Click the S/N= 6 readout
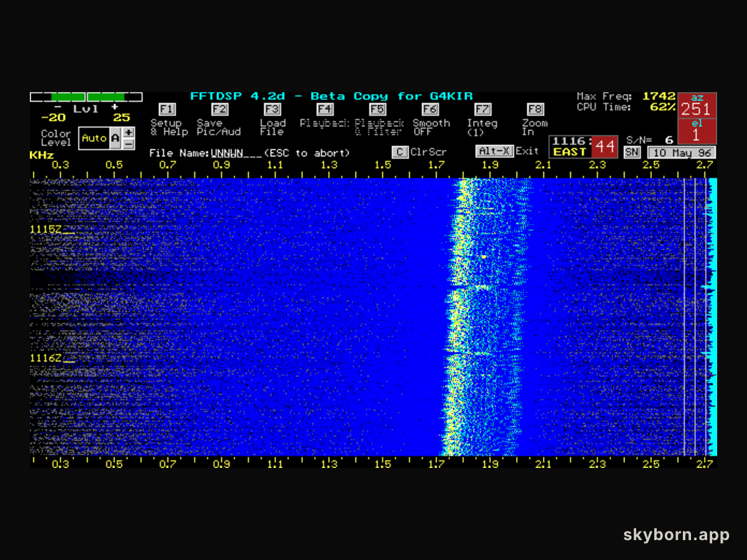The height and width of the screenshot is (560, 747). tap(650, 141)
